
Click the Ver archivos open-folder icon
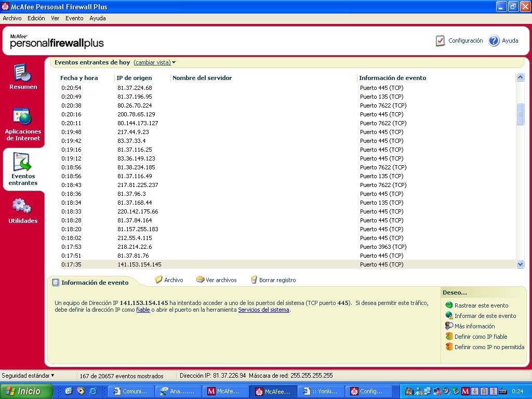pyautogui.click(x=200, y=280)
